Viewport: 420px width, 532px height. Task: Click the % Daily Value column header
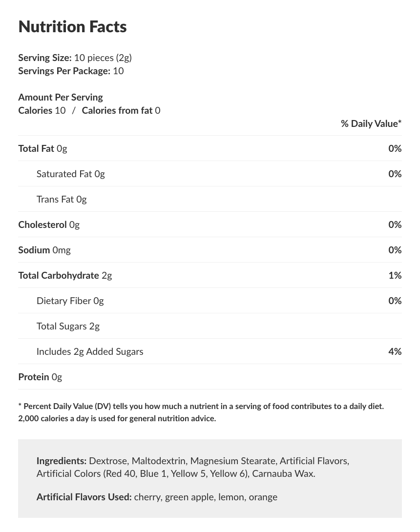click(371, 123)
